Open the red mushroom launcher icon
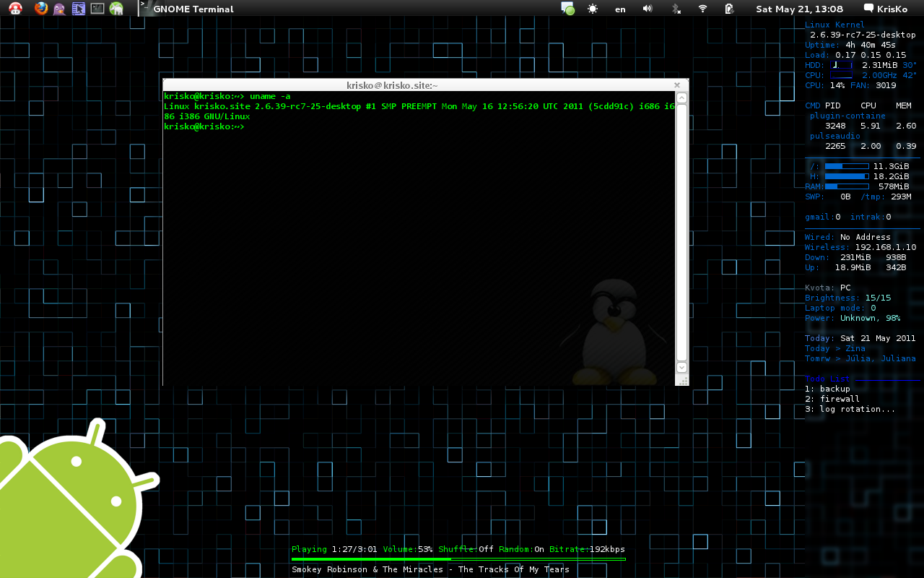The height and width of the screenshot is (578, 924). 15,9
